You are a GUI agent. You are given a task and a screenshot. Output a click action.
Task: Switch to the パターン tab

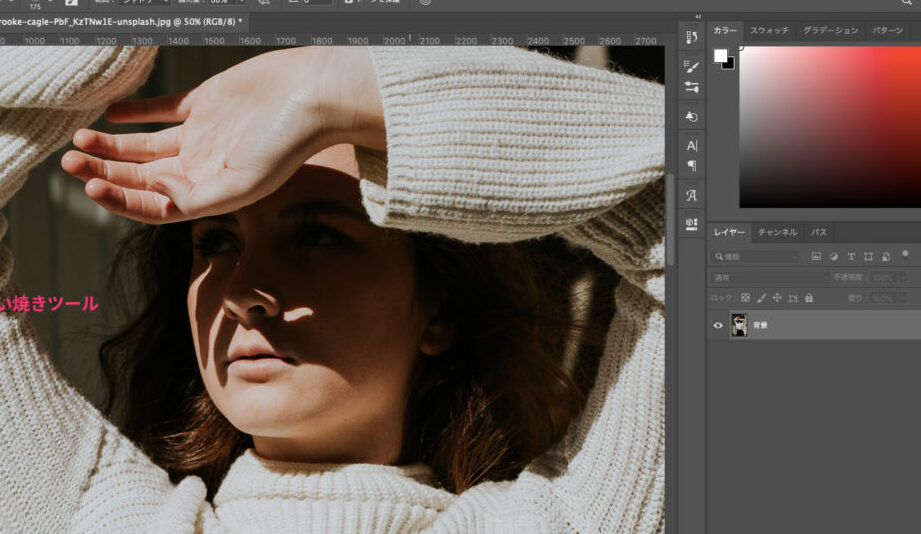click(888, 30)
